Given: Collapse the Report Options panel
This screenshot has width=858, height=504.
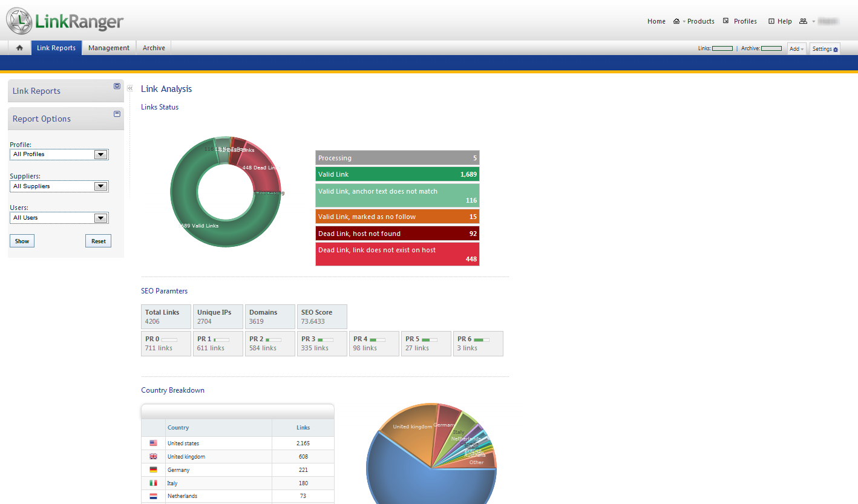Looking at the screenshot, I should pos(117,114).
